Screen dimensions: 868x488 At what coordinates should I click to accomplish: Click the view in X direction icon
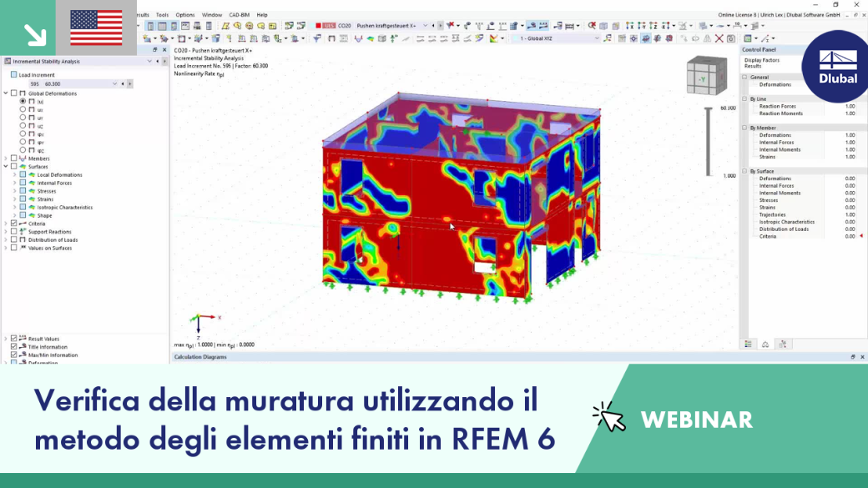[629, 26]
